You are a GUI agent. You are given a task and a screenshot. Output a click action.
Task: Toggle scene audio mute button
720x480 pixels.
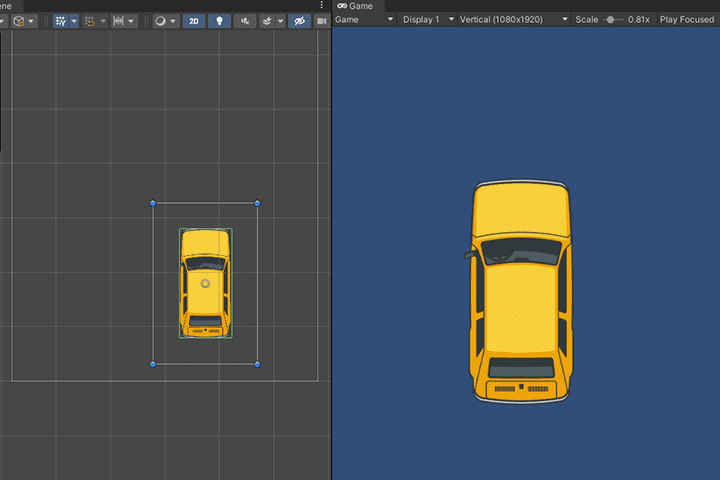tap(245, 21)
